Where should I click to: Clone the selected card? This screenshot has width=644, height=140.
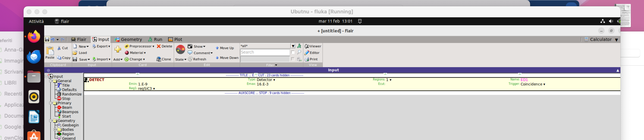(164, 59)
